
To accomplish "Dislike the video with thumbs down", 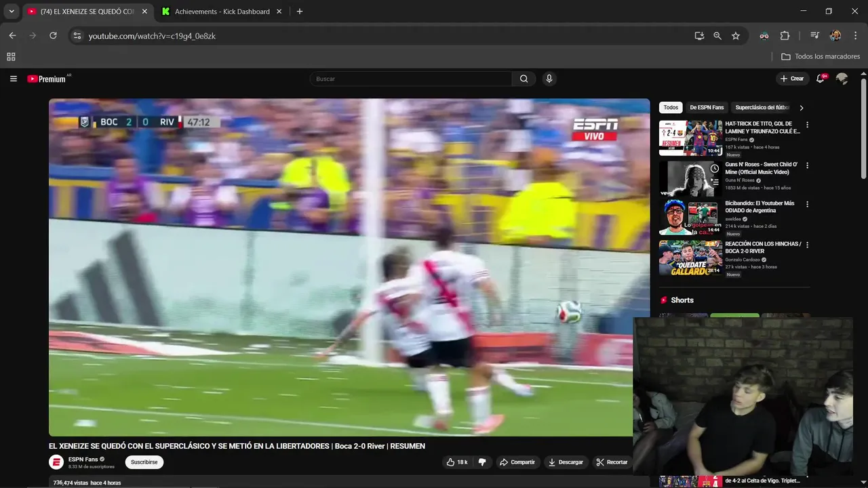I will click(482, 462).
